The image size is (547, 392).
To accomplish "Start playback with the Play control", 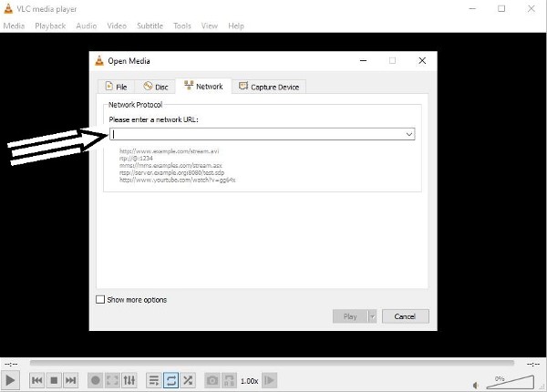I will click(x=10, y=380).
